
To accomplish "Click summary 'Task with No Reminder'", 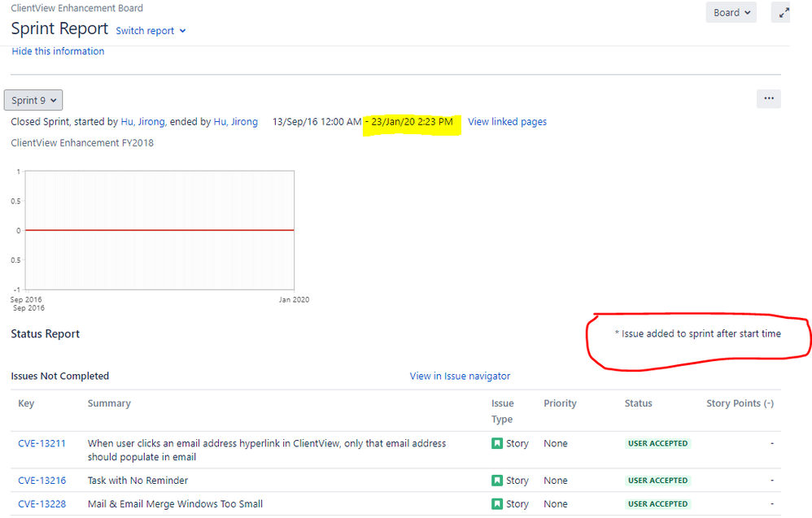I will [x=138, y=481].
